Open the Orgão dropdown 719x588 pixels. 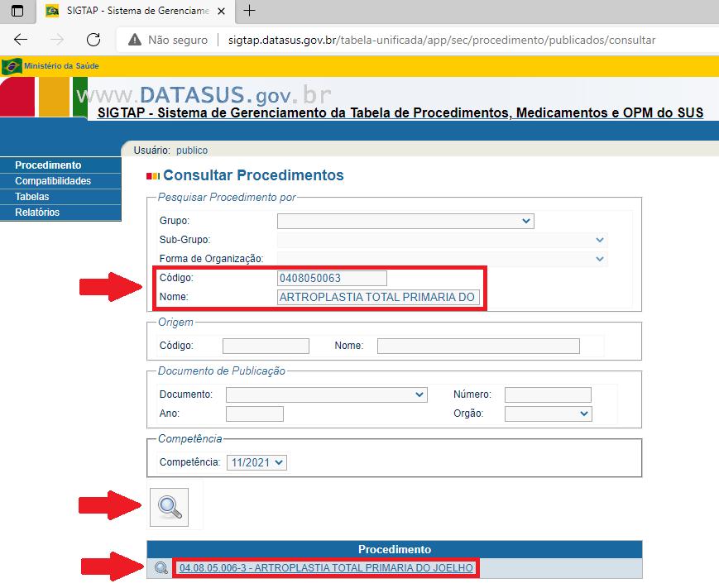[549, 414]
